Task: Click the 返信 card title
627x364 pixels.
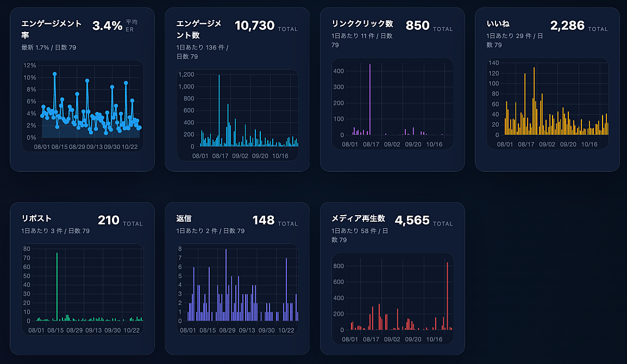Action: coord(184,218)
